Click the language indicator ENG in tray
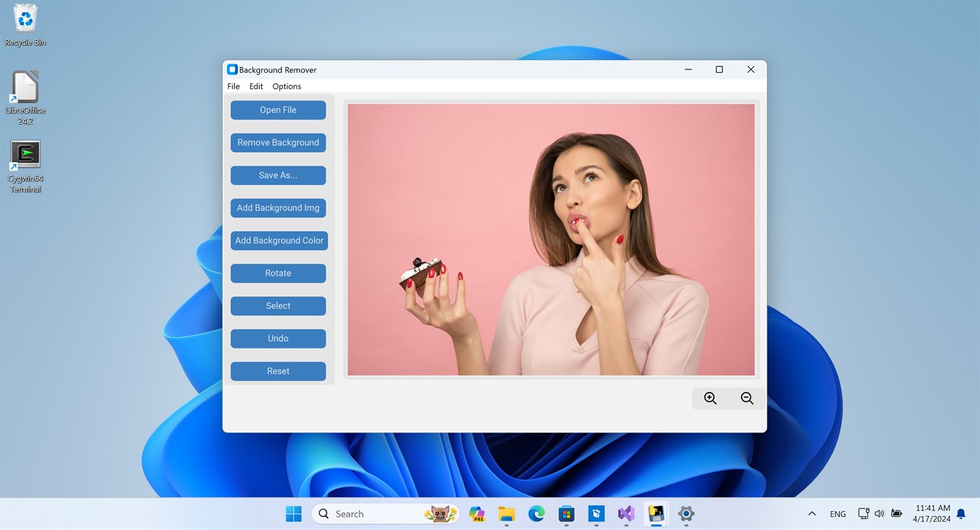The height and width of the screenshot is (530, 980). click(x=838, y=513)
